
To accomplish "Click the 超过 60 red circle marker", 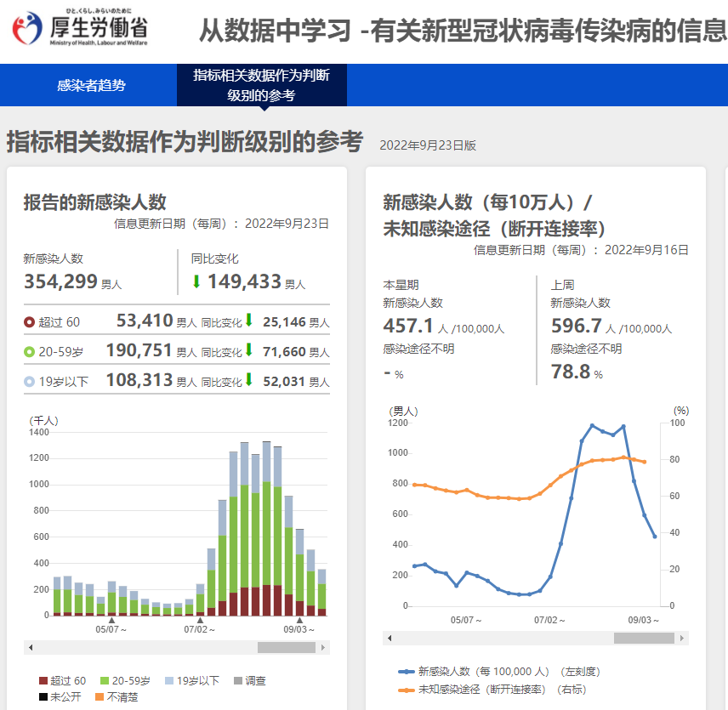I will pos(29,322).
